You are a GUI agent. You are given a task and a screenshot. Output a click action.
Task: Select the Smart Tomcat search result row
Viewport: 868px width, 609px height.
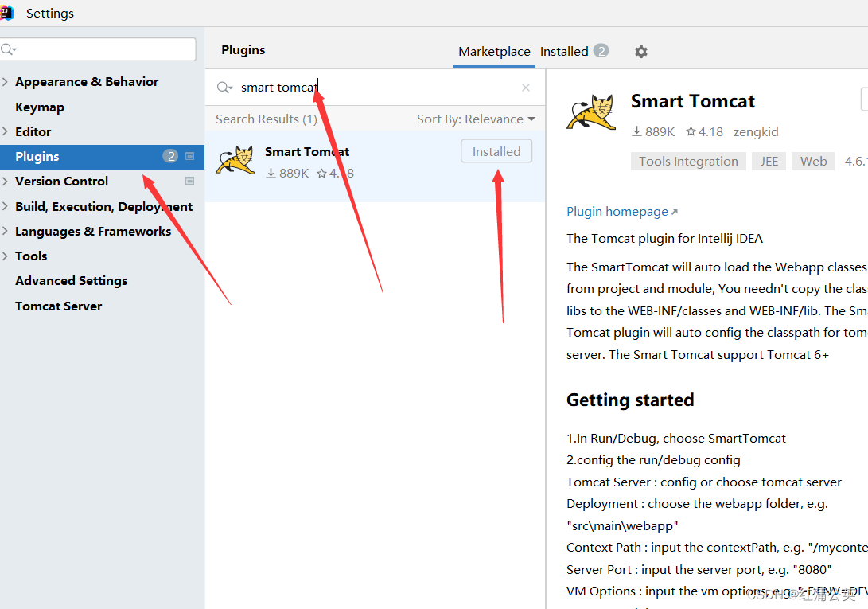coord(375,166)
